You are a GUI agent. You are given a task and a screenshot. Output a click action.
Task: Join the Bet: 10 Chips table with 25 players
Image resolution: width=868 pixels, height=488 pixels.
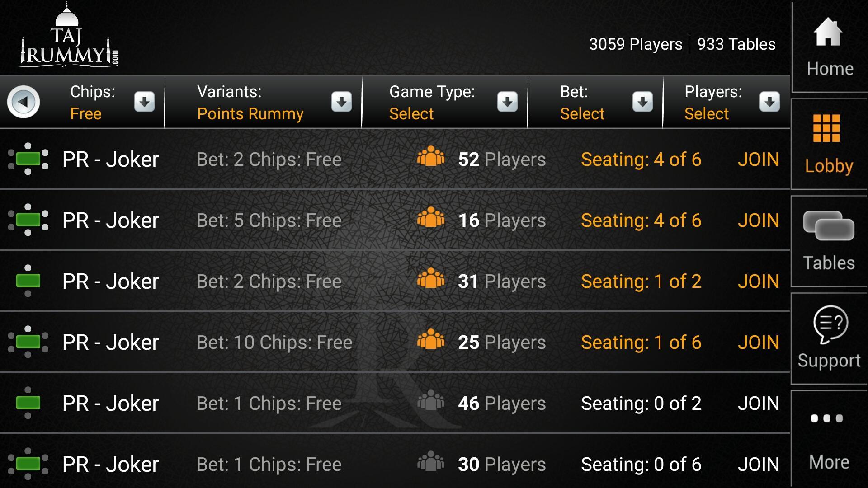pos(759,342)
